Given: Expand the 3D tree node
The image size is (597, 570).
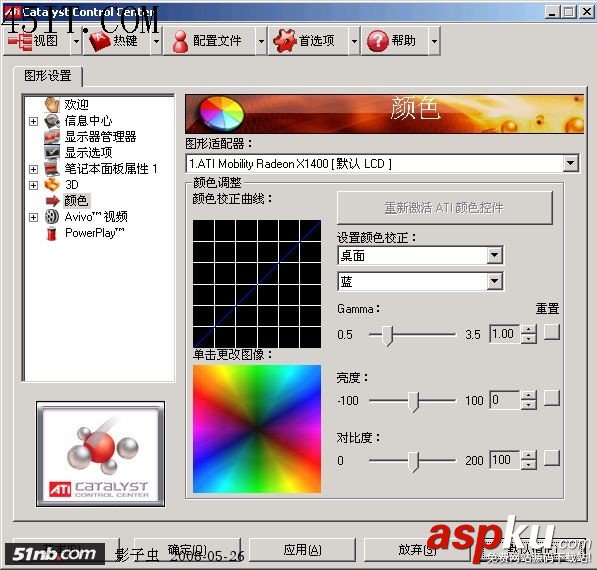Looking at the screenshot, I should point(34,185).
